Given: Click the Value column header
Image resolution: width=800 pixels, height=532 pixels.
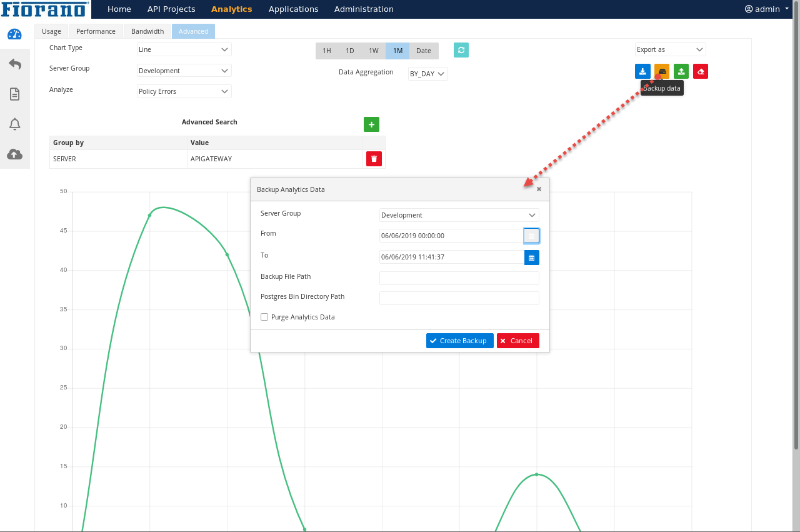Looking at the screenshot, I should pos(275,143).
